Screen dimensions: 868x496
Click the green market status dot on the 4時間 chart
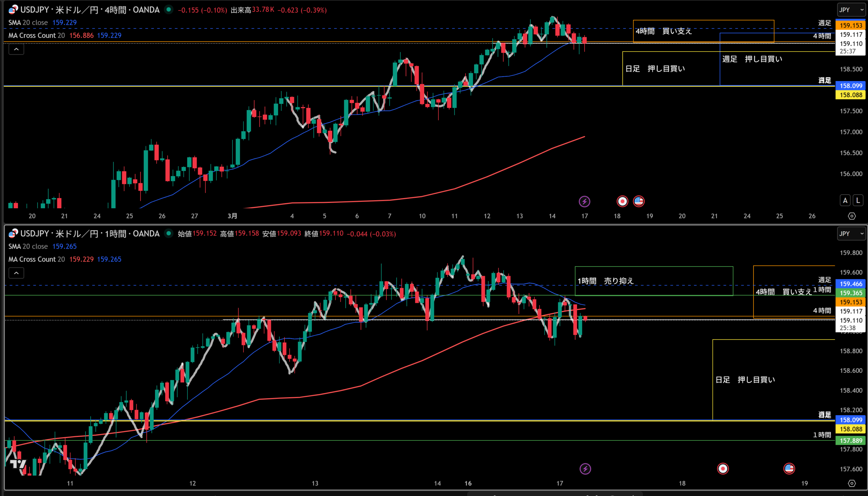[169, 9]
